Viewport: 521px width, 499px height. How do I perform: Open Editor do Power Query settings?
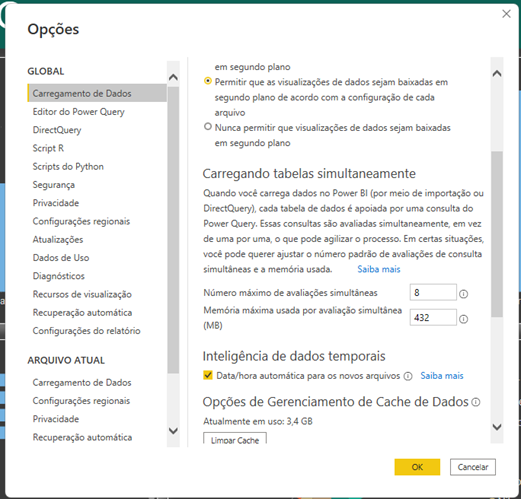tap(78, 112)
